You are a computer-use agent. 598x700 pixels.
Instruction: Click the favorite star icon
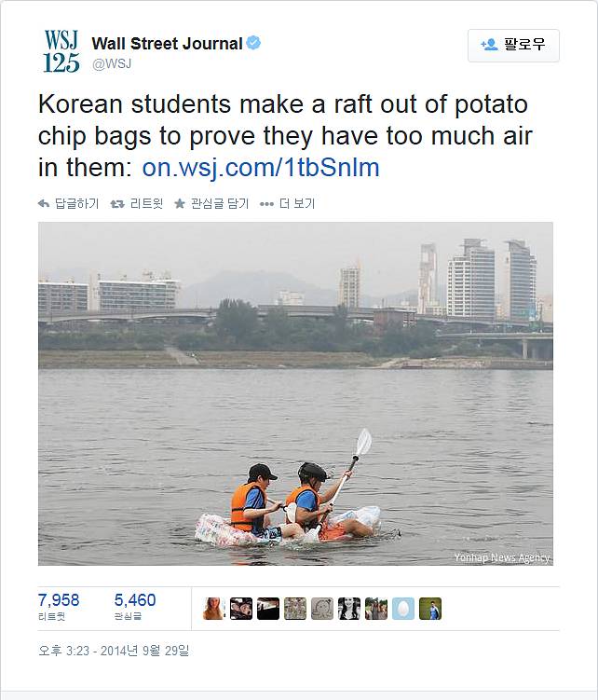[x=180, y=203]
